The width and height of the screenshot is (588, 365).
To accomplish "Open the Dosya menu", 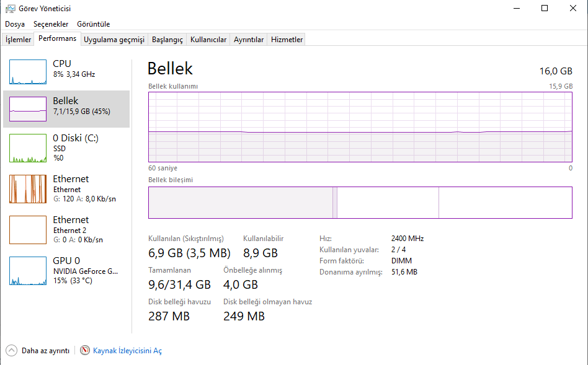I will (15, 24).
